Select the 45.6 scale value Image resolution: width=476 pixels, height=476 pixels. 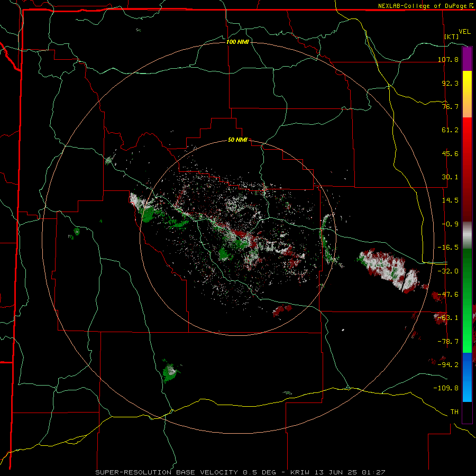point(450,153)
